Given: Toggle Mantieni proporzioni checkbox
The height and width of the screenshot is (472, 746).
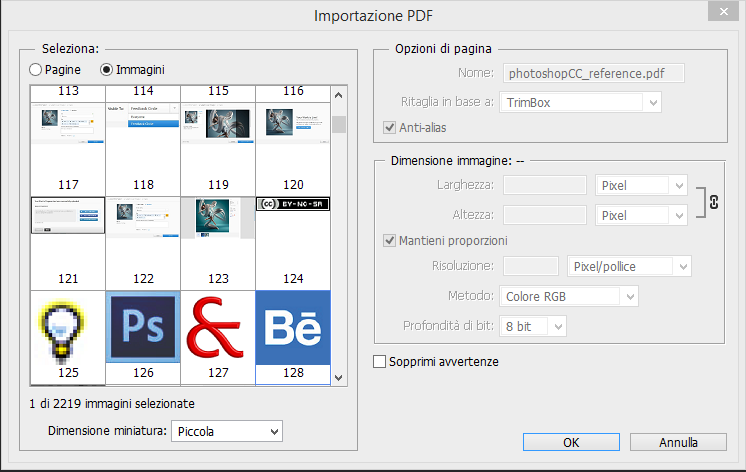Looking at the screenshot, I should (x=390, y=241).
